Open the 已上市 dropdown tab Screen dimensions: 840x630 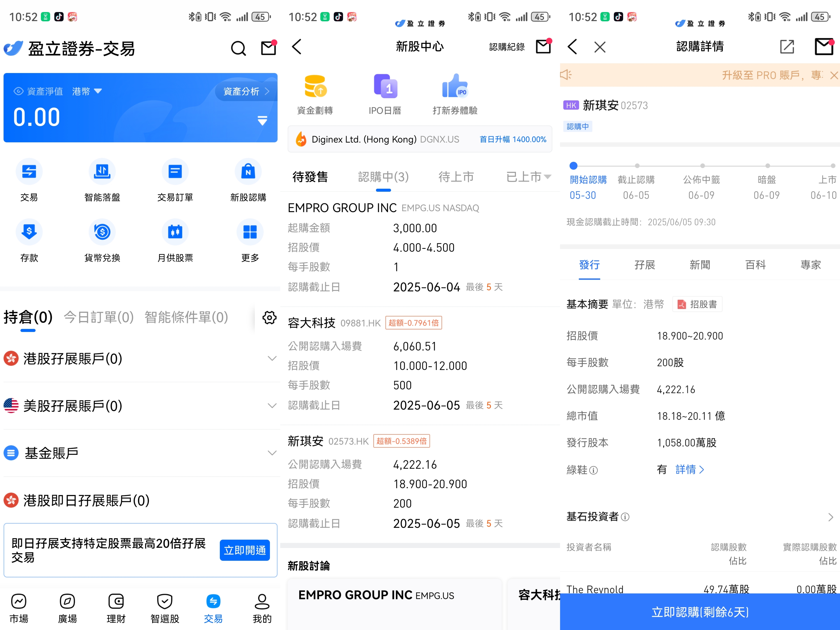point(529,177)
